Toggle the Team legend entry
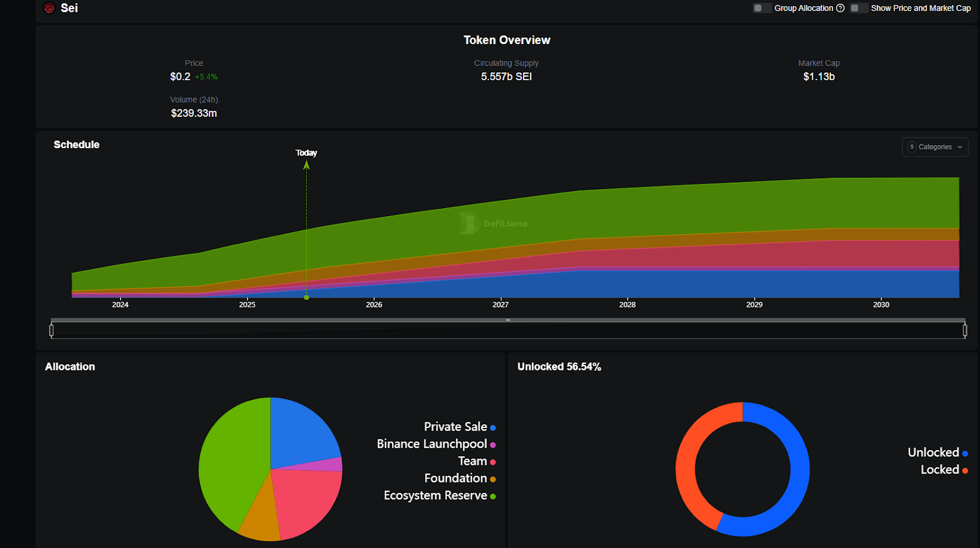 pos(477,461)
